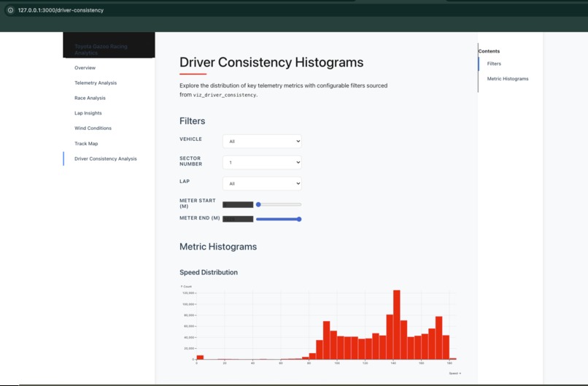This screenshot has width=588, height=386.
Task: Click the URL 127.0.0.1:3000/driver-consistency
Action: pyautogui.click(x=61, y=10)
